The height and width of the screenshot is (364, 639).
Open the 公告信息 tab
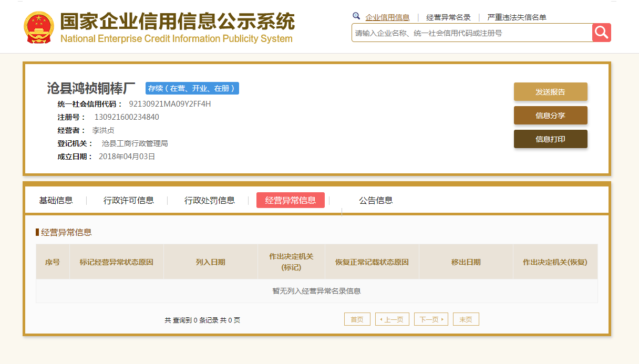coord(376,200)
